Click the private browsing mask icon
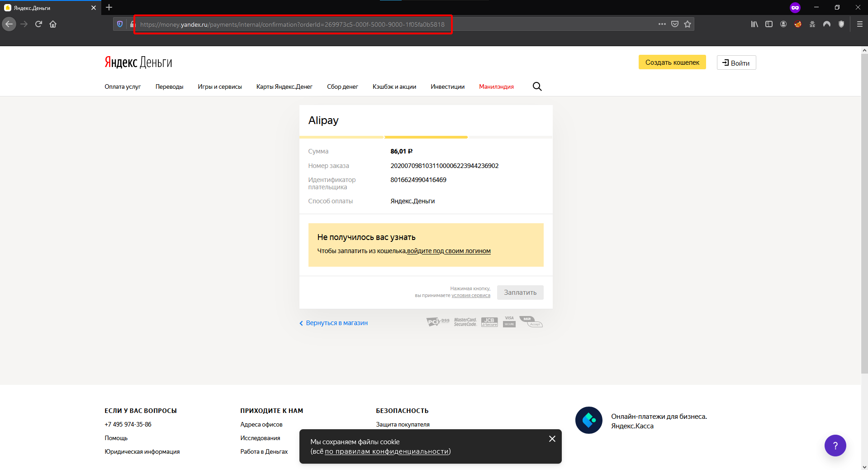 [x=795, y=8]
